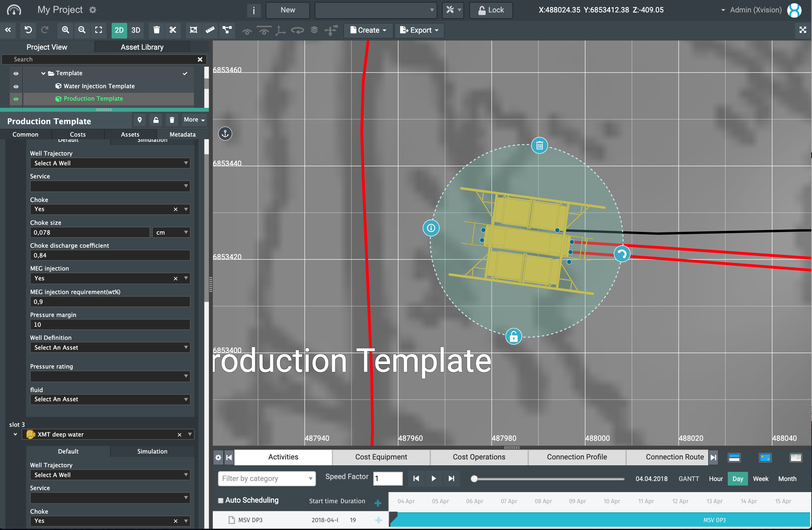Click the timeline slider handle
Image resolution: width=812 pixels, height=530 pixels.
(474, 478)
